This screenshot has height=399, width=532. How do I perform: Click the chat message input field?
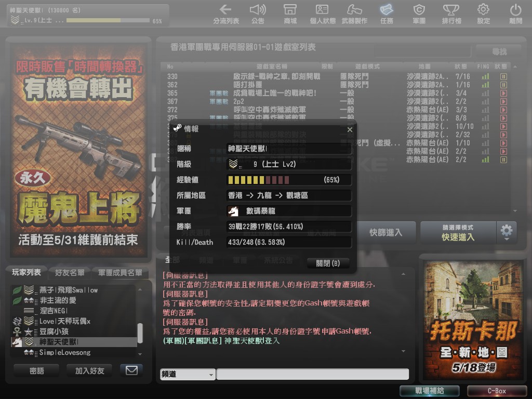click(x=312, y=374)
